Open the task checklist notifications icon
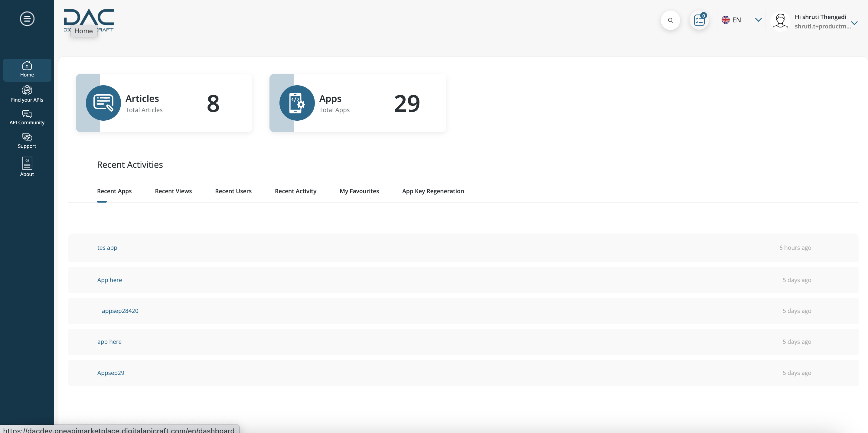The width and height of the screenshot is (868, 433). click(699, 20)
